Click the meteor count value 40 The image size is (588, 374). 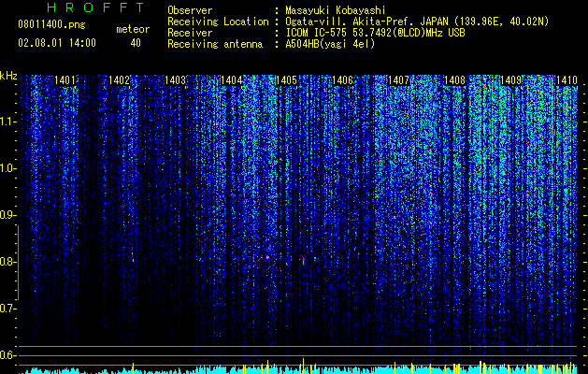pos(136,43)
